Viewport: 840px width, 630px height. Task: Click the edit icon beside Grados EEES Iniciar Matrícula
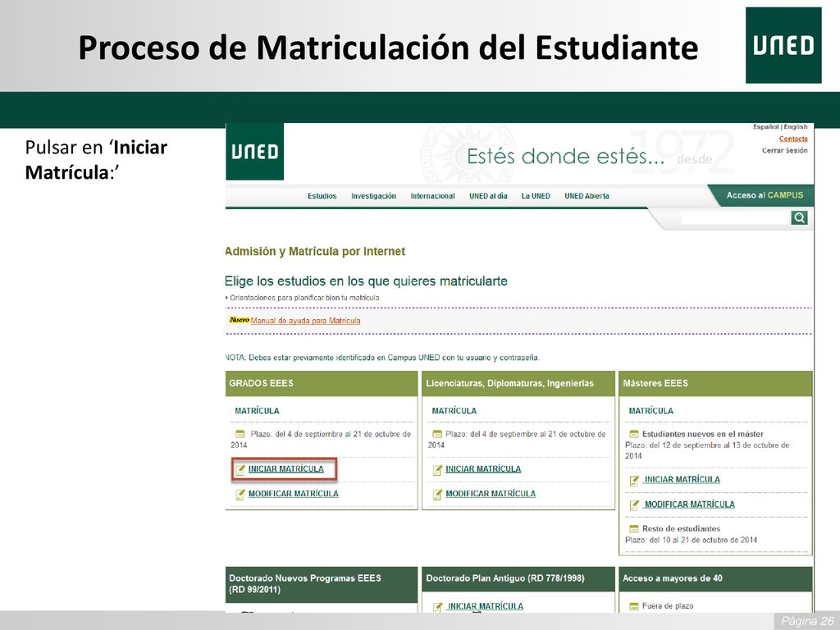pyautogui.click(x=240, y=470)
